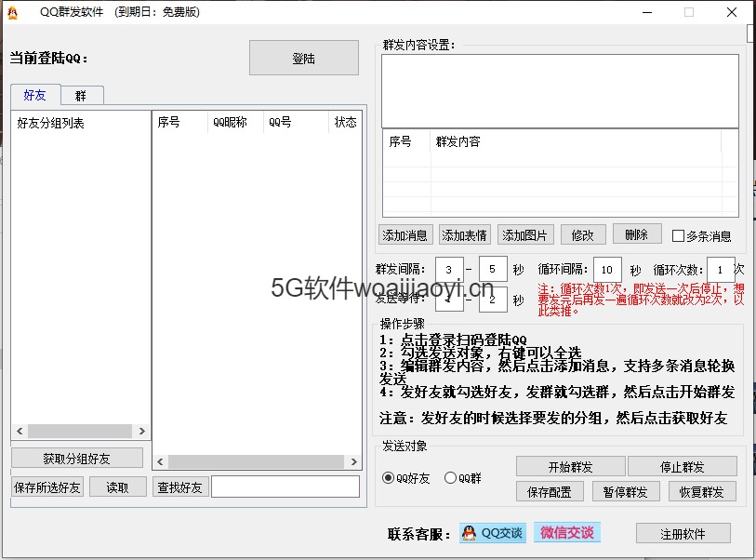756x560 pixels.
Task: Click the friend table horizontal scrollbar track
Action: (x=257, y=461)
